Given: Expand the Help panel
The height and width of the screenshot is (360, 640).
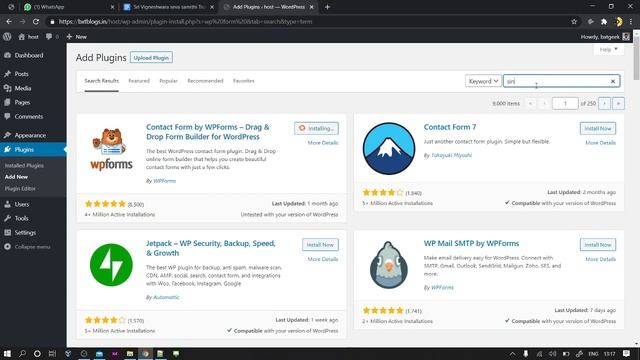Looking at the screenshot, I should coord(609,49).
